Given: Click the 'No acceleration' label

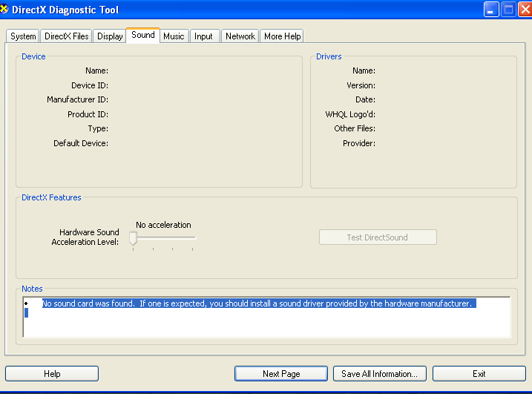Looking at the screenshot, I should tap(163, 225).
